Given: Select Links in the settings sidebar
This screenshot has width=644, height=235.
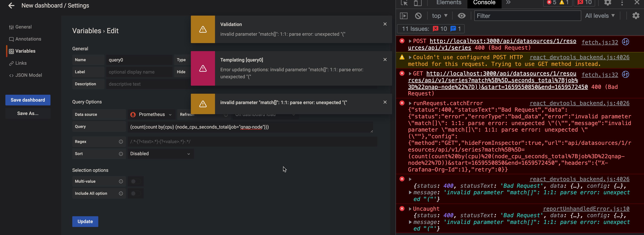Looking at the screenshot, I should pyautogui.click(x=21, y=63).
